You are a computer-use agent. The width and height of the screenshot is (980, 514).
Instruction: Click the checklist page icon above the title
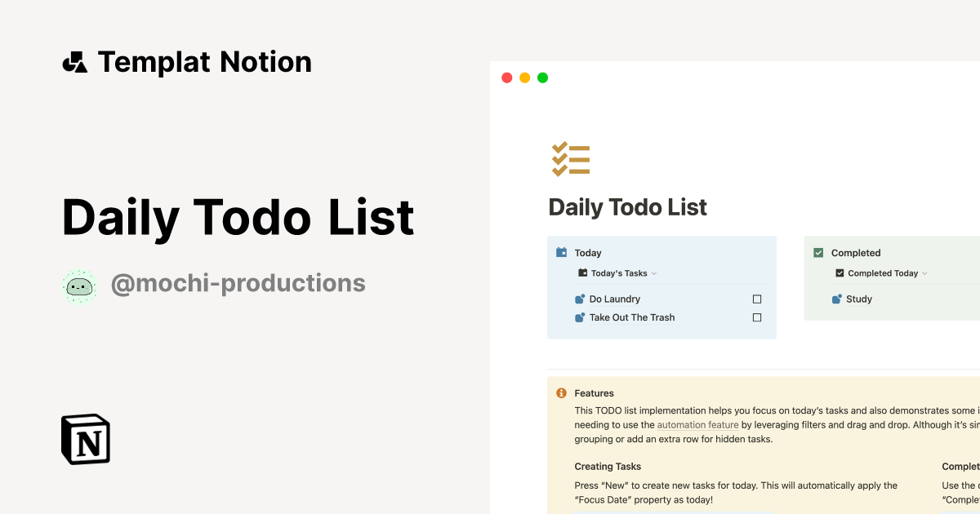(570, 158)
